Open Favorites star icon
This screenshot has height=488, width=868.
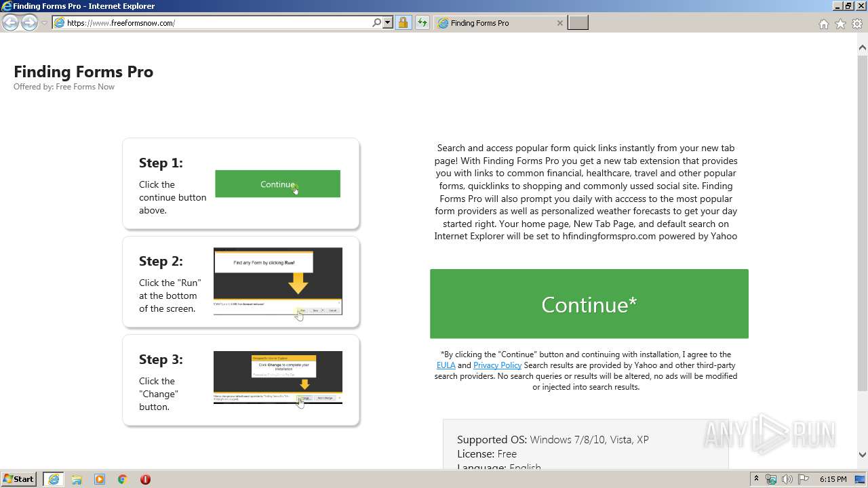click(840, 24)
